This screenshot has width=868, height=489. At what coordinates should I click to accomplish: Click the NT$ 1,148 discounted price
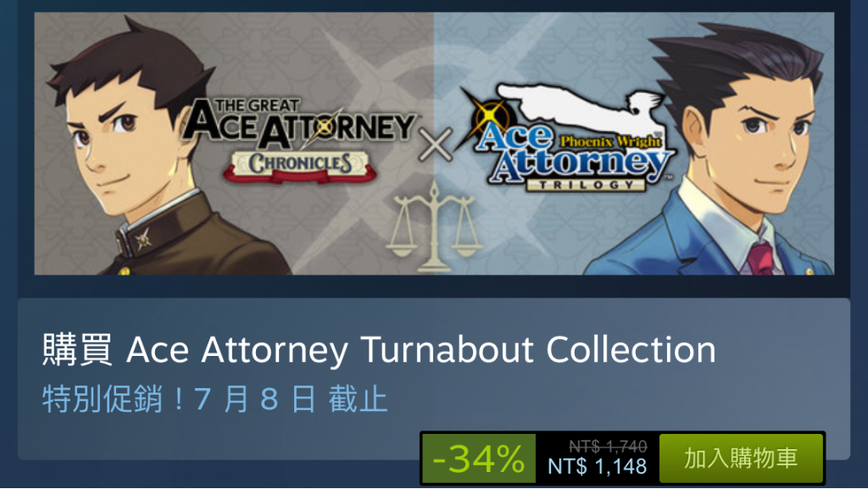[x=598, y=466]
